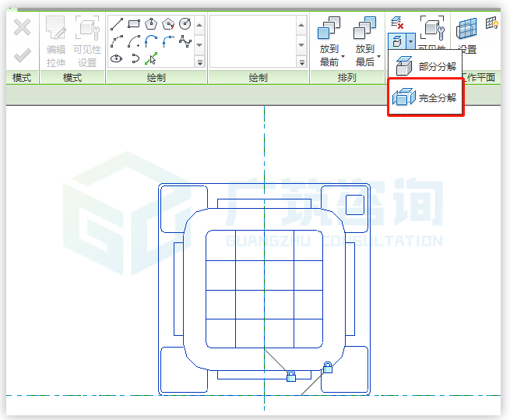The image size is (510, 420).
Task: Open the 放到最前 dropdown arrow
Action: coord(343,56)
